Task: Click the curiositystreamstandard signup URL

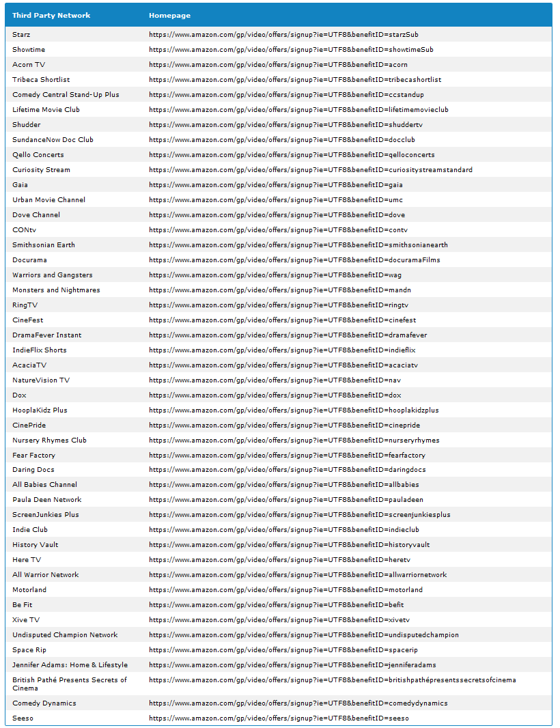Action: coord(311,169)
